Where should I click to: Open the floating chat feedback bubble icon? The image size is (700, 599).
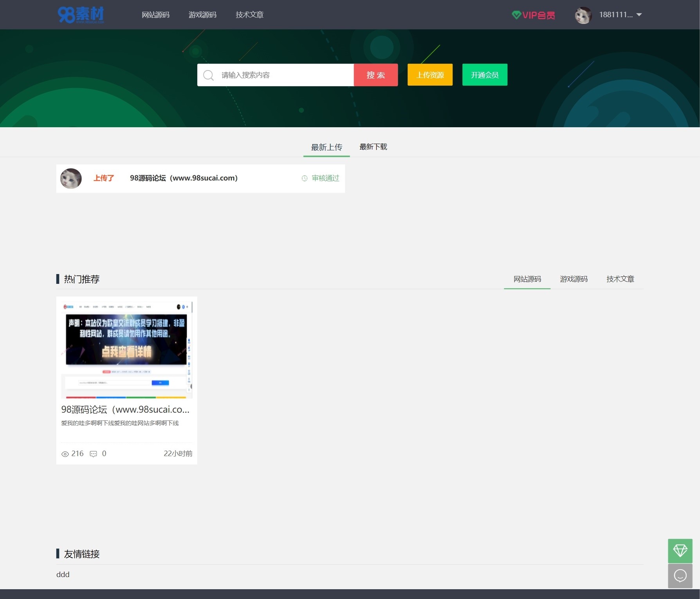point(680,576)
